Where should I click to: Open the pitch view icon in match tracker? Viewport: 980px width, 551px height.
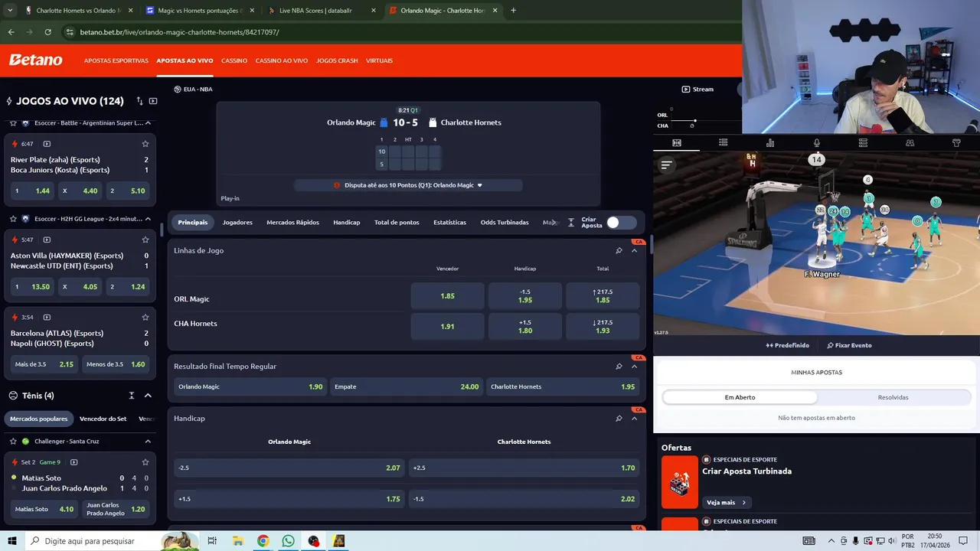coord(677,143)
